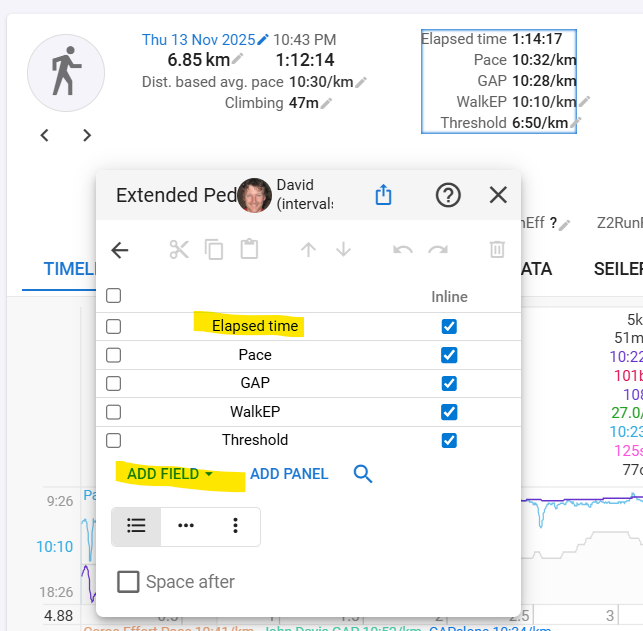Click the redo icon
Viewport: 643px width, 631px height.
438,250
